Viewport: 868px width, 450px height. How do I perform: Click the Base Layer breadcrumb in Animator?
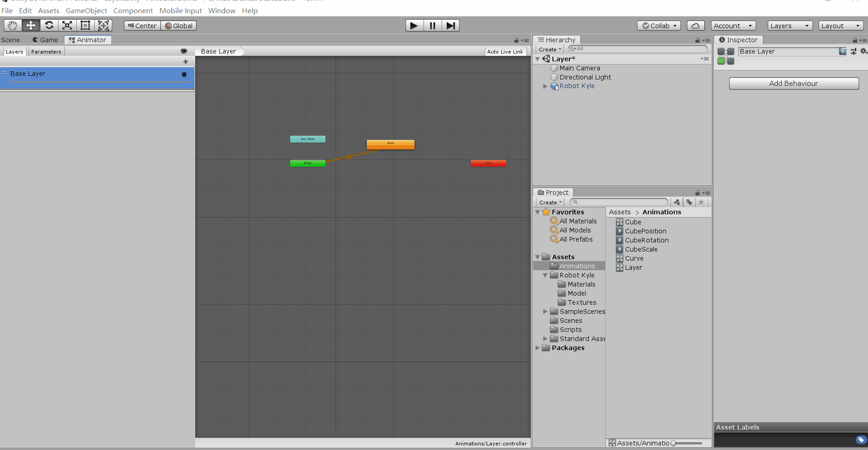tap(219, 51)
